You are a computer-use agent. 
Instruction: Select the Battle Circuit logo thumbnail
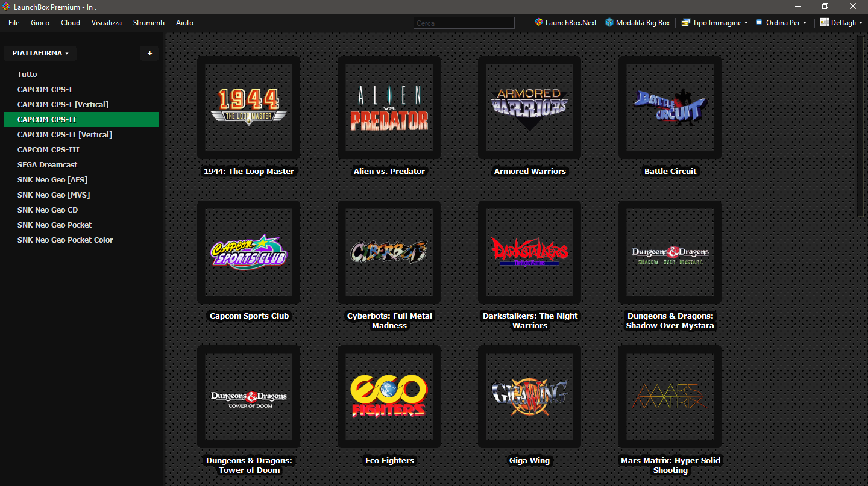(670, 107)
